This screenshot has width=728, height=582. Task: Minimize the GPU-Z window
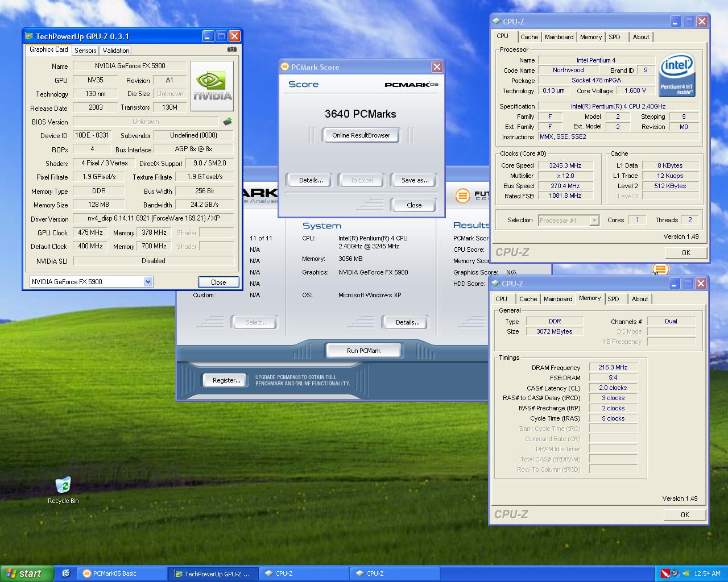(208, 36)
